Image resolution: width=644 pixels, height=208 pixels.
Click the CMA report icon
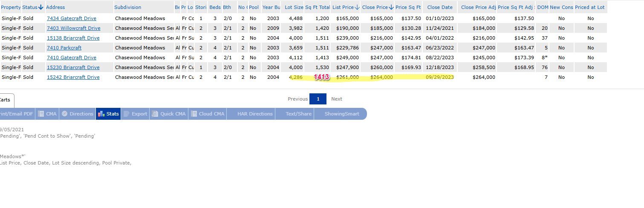[41, 114]
